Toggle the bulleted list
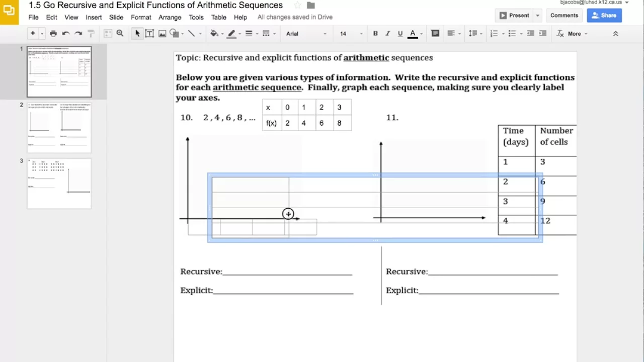644x362 pixels. click(x=512, y=34)
